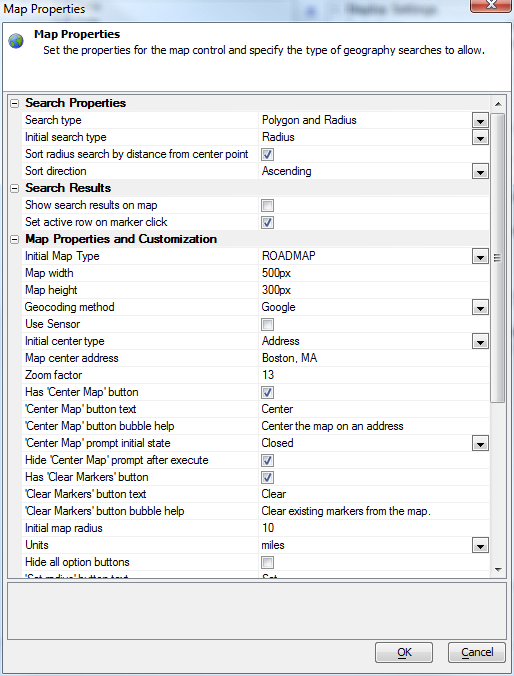Uncheck Has 'Clear Markers' button checkbox

[x=267, y=477]
